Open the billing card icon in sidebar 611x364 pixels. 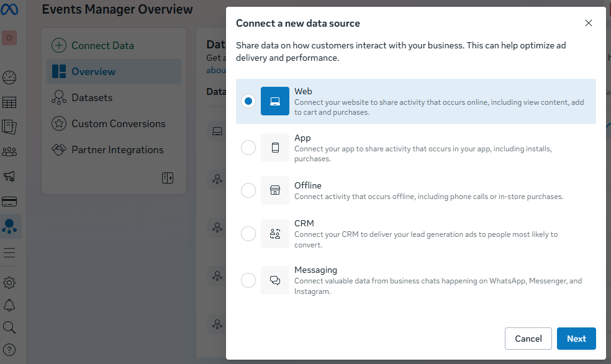[x=9, y=202]
